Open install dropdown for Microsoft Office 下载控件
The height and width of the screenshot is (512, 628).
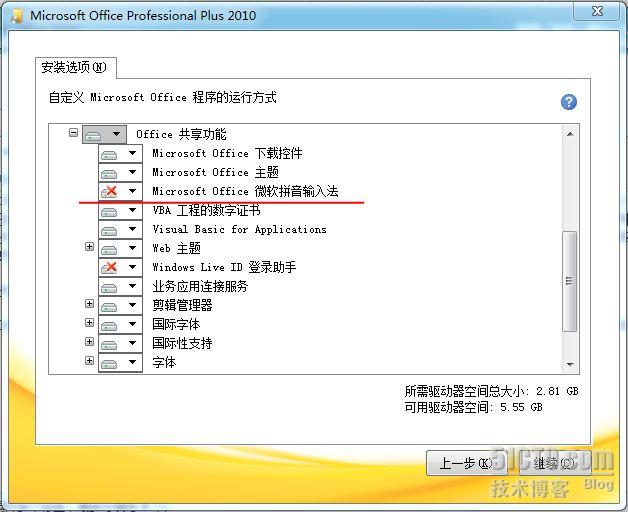(120, 153)
